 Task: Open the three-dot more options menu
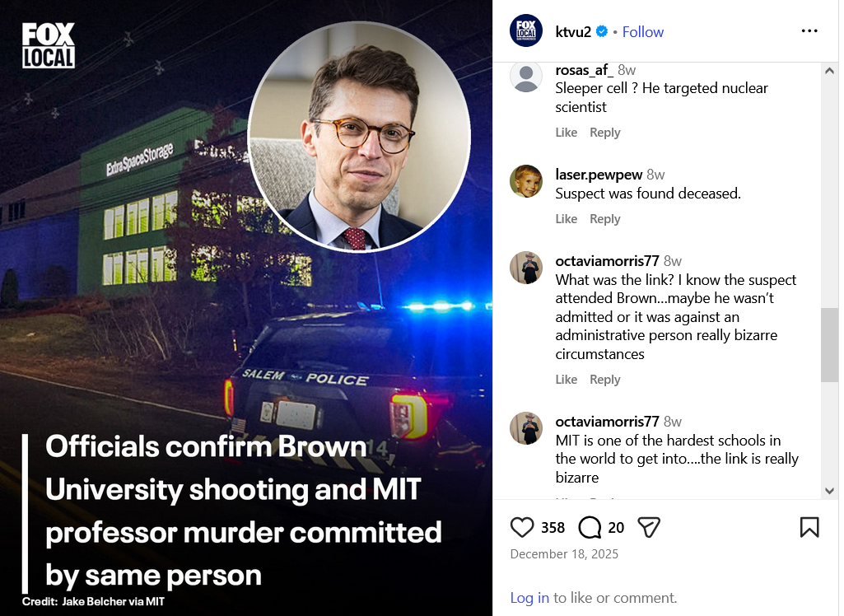(x=809, y=31)
